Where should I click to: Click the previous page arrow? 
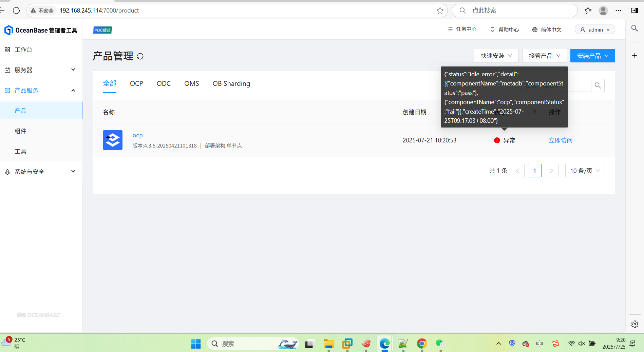point(517,171)
